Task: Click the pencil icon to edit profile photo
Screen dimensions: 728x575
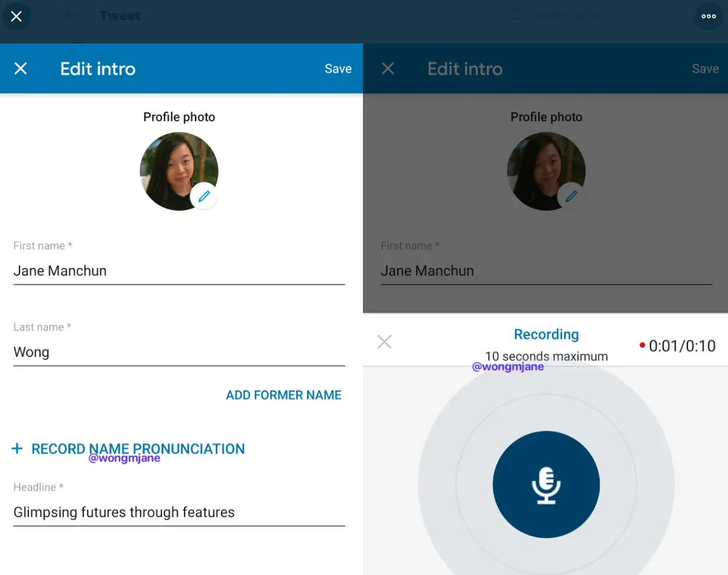Action: 204,196
